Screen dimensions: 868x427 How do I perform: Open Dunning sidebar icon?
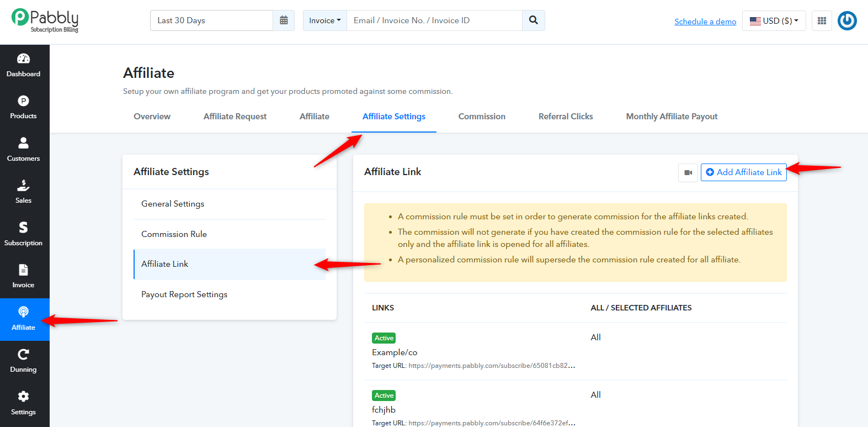point(23,354)
